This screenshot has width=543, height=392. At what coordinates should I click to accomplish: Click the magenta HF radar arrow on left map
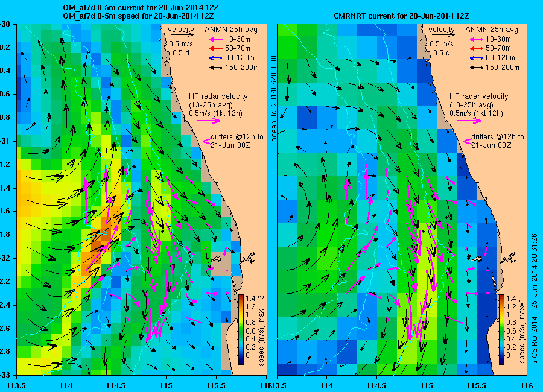coord(209,121)
